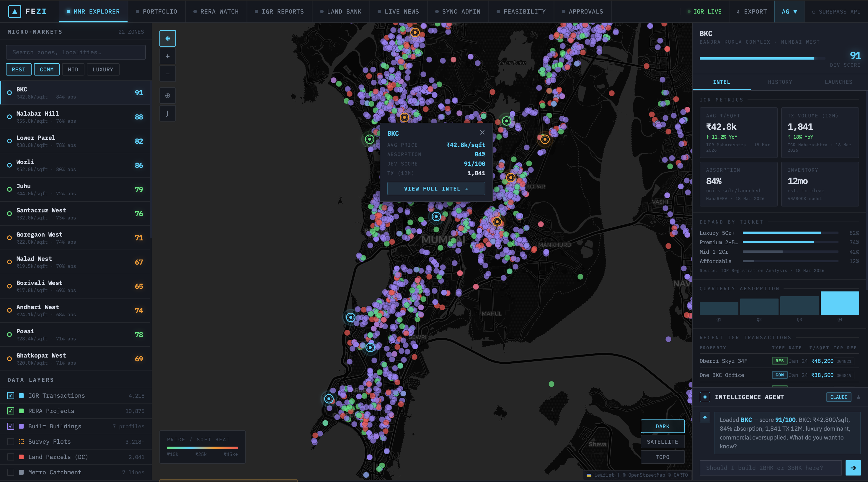
Task: Toggle the RERA Projects layer checkbox
Action: point(11,411)
